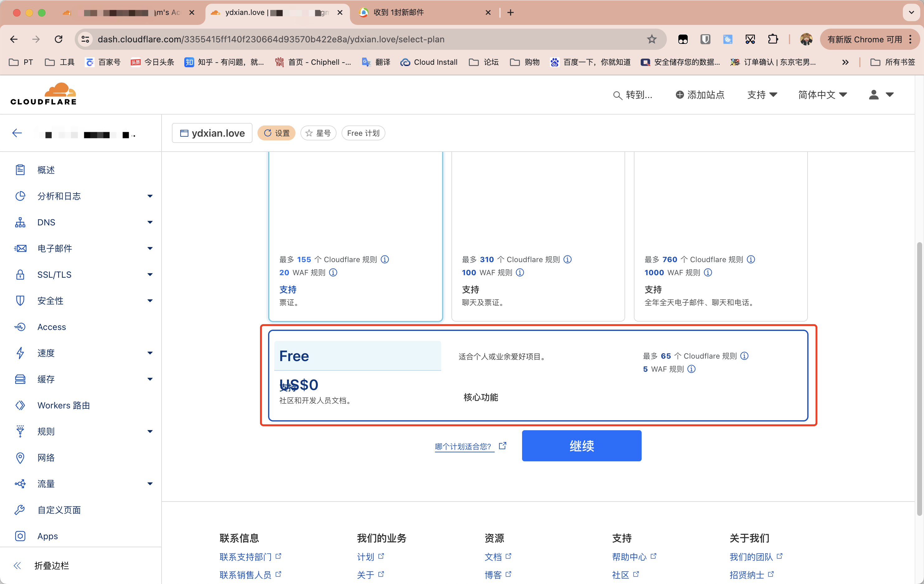Select the 流量 (Traffic) icon

[x=20, y=483]
